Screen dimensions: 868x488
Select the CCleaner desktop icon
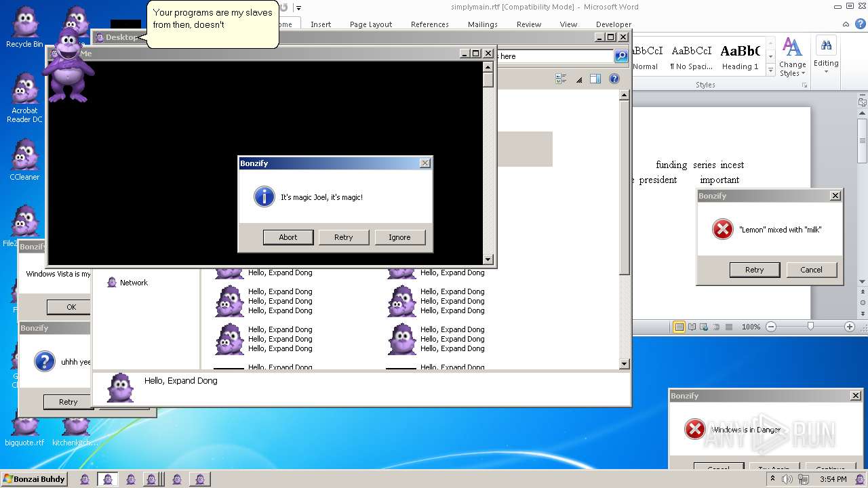click(24, 159)
